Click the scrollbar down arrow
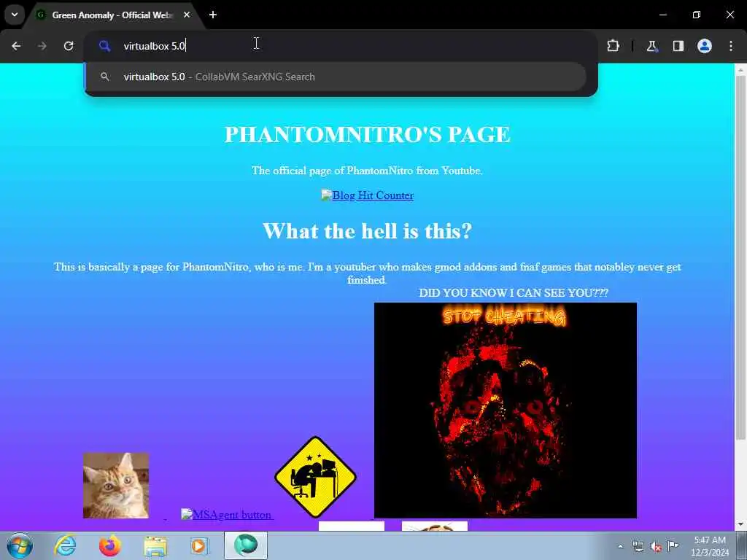 pyautogui.click(x=740, y=525)
